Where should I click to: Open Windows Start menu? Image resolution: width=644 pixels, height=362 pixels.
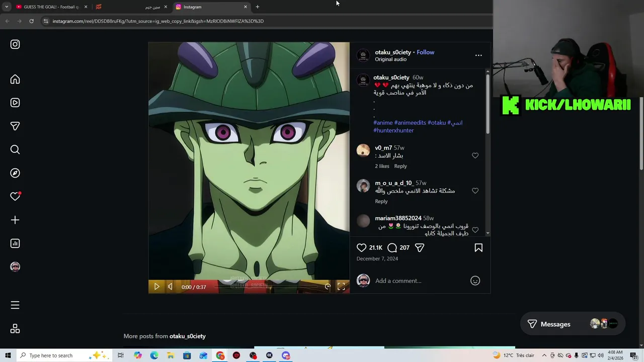[x=8, y=355]
